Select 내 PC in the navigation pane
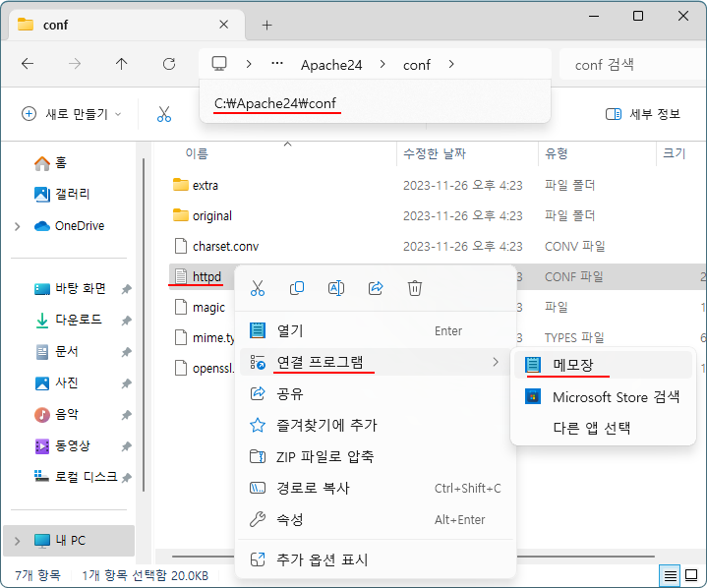The image size is (707, 588). (69, 540)
